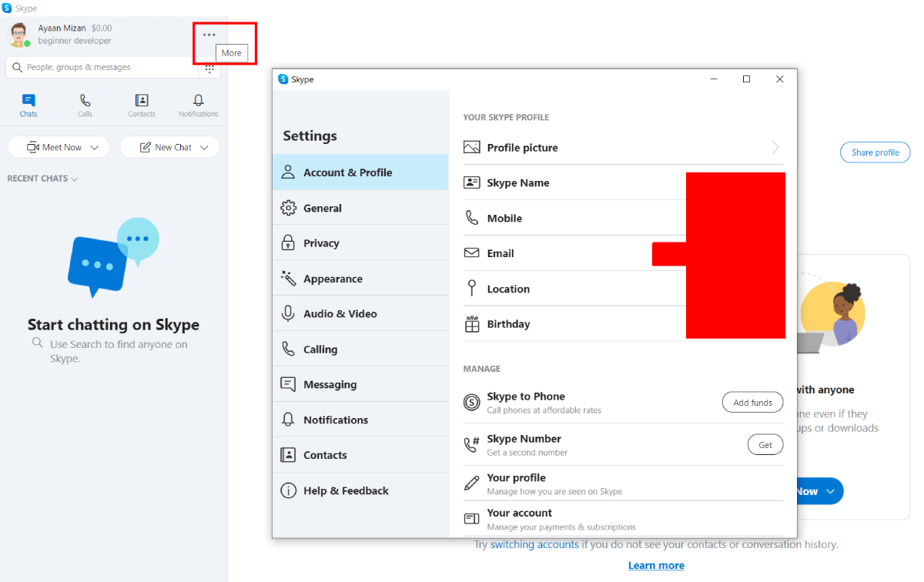Click the Location pin icon
This screenshot has height=582, width=924.
click(472, 289)
